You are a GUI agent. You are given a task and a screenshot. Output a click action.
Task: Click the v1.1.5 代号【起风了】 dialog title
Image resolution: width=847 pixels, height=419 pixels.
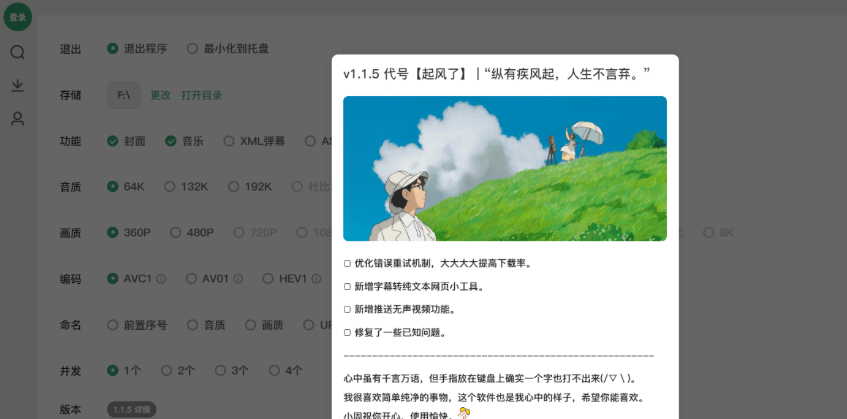click(x=496, y=74)
